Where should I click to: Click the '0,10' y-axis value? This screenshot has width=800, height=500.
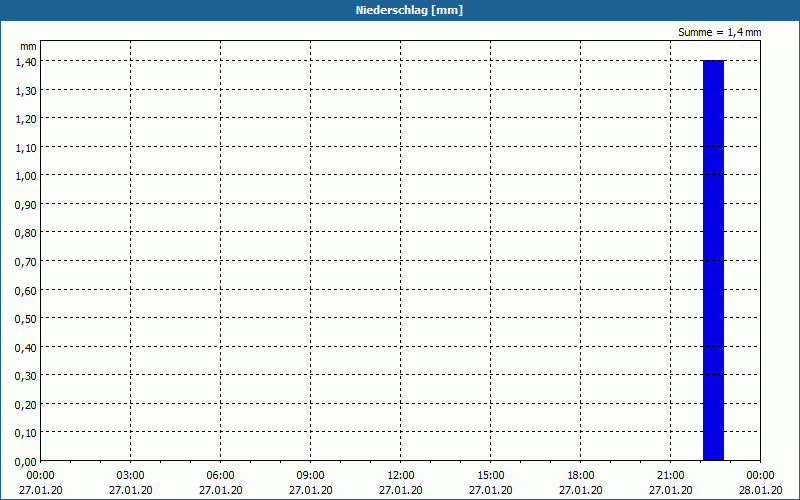pyautogui.click(x=26, y=433)
